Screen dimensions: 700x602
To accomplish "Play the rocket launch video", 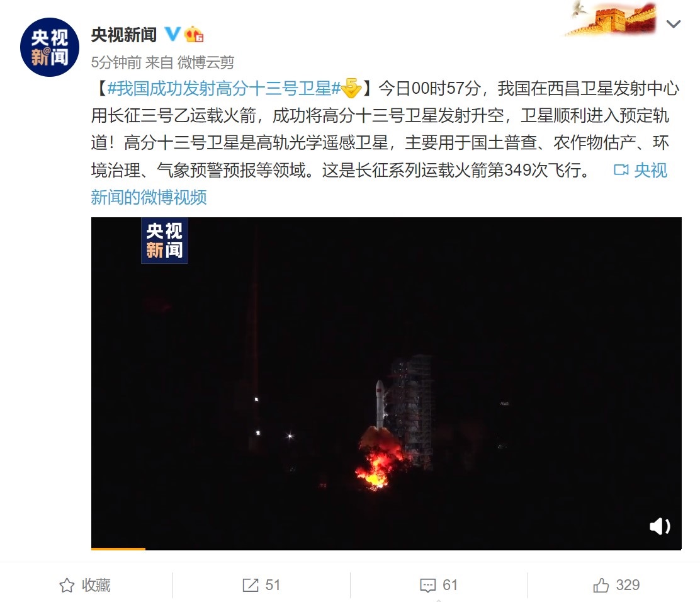I will point(386,383).
